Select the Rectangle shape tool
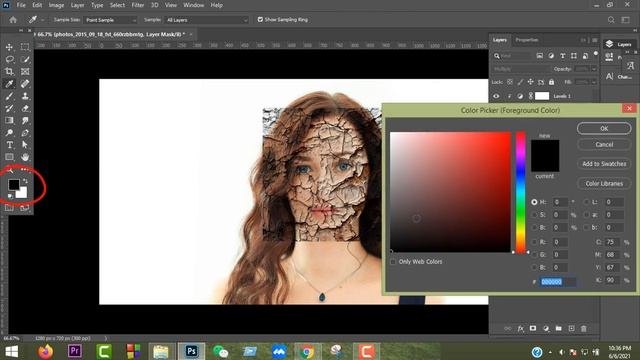Viewport: 640px width, 360px height. tap(9, 157)
